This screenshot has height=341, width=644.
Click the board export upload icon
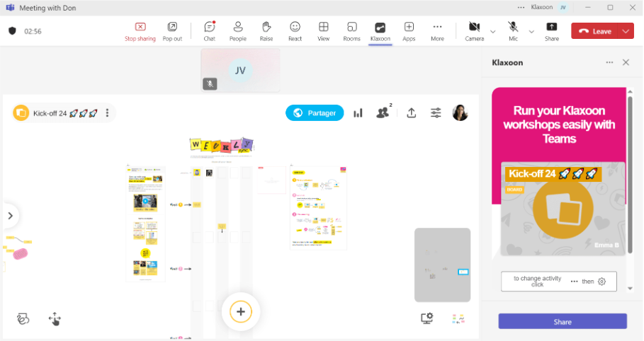[411, 113]
